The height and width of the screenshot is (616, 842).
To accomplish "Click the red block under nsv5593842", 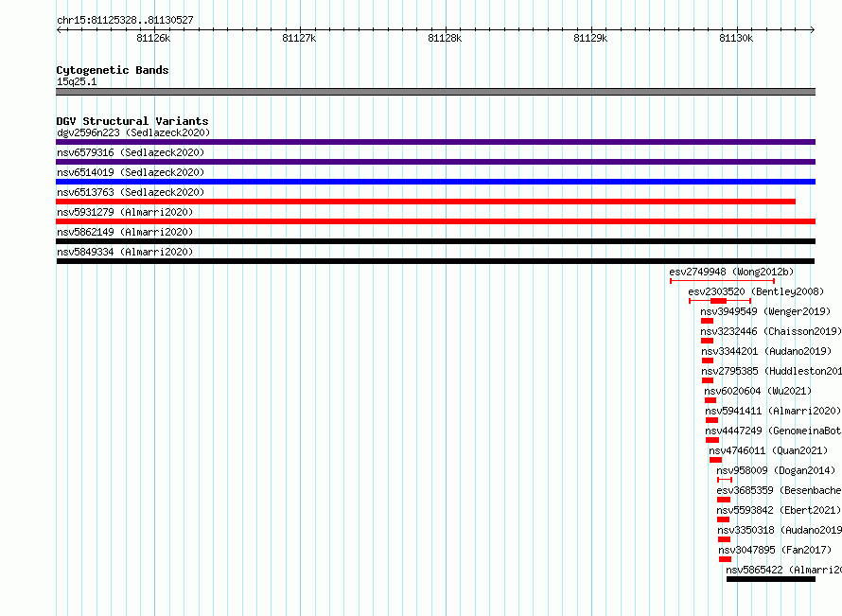I will (x=724, y=519).
